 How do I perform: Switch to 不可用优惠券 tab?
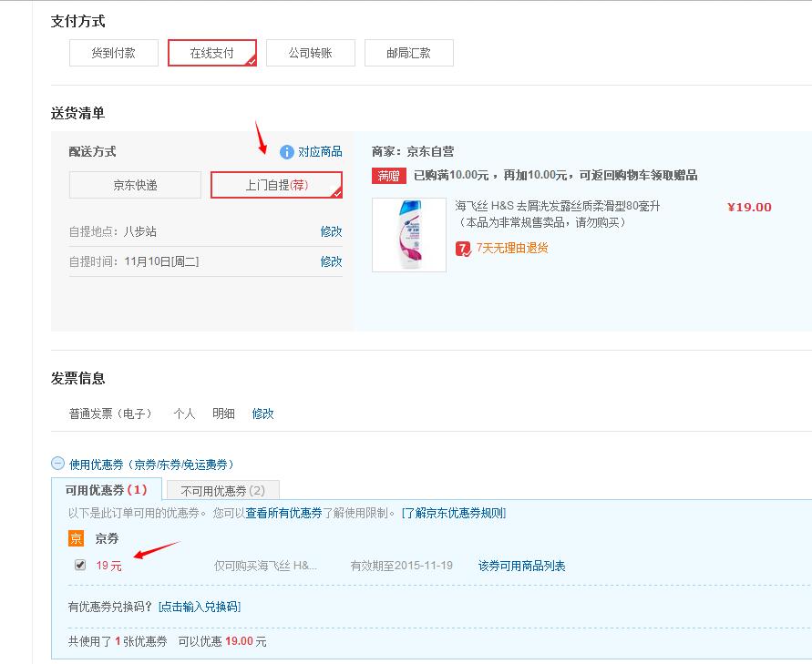point(223,491)
